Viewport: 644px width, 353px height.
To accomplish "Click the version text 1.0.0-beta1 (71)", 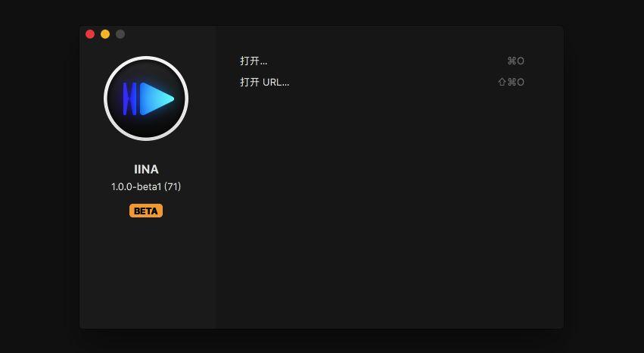I will tap(146, 186).
